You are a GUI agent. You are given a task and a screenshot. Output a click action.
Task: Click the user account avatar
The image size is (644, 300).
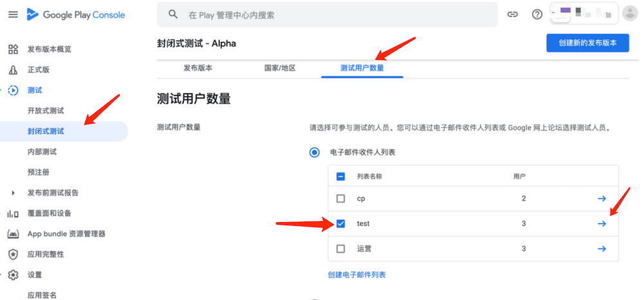pos(629,14)
